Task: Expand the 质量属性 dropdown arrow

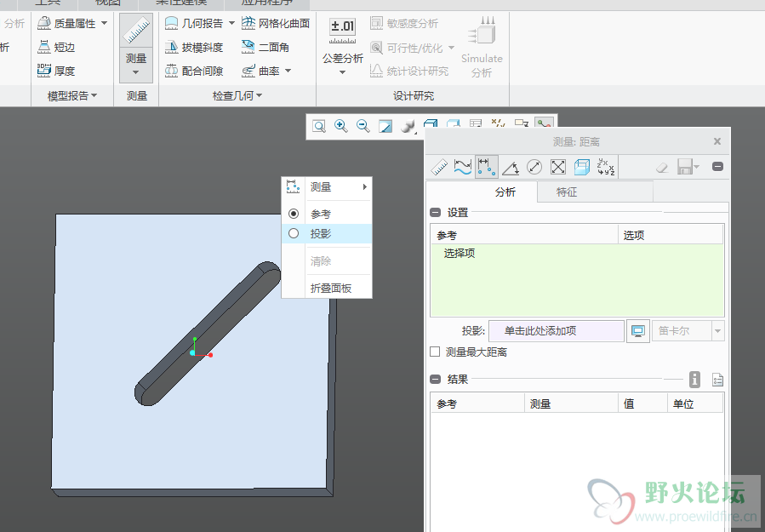Action: pos(104,23)
